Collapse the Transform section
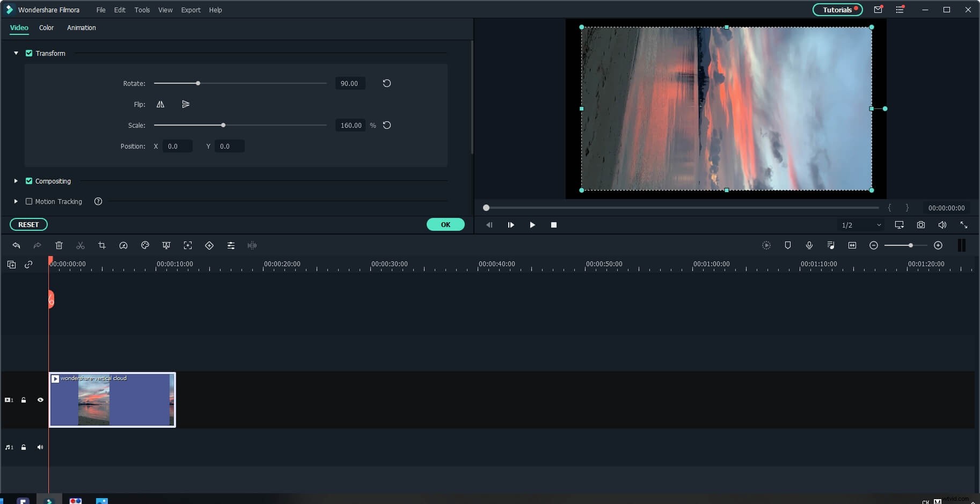The width and height of the screenshot is (980, 504). pyautogui.click(x=16, y=53)
